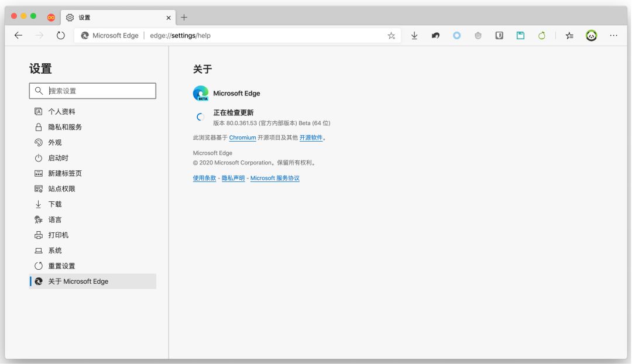Click the gray shield extension icon
This screenshot has height=364, width=632.
point(478,36)
